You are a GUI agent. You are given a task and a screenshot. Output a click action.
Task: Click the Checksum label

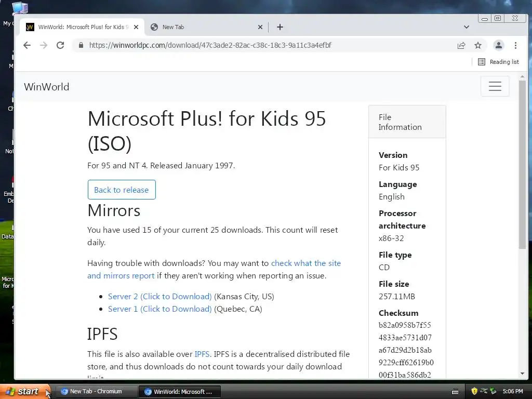(x=398, y=313)
